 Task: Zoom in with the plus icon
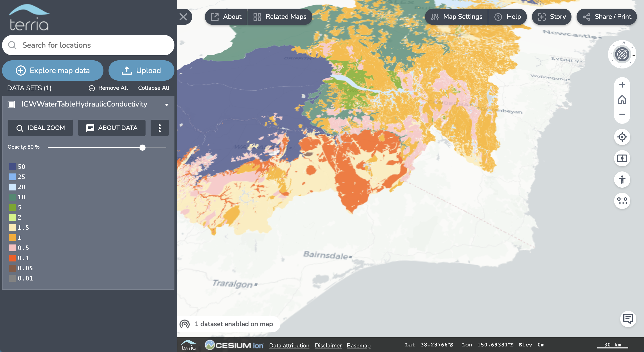pos(622,85)
